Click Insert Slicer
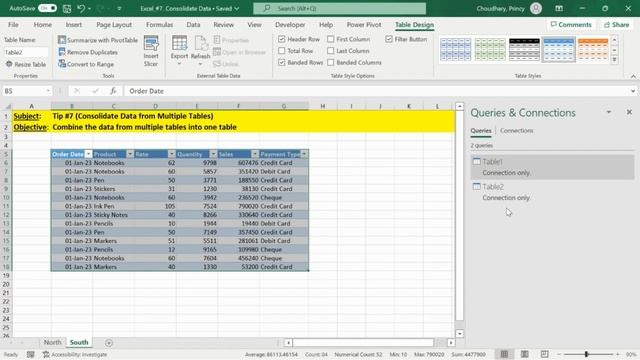The image size is (640, 360). click(151, 51)
